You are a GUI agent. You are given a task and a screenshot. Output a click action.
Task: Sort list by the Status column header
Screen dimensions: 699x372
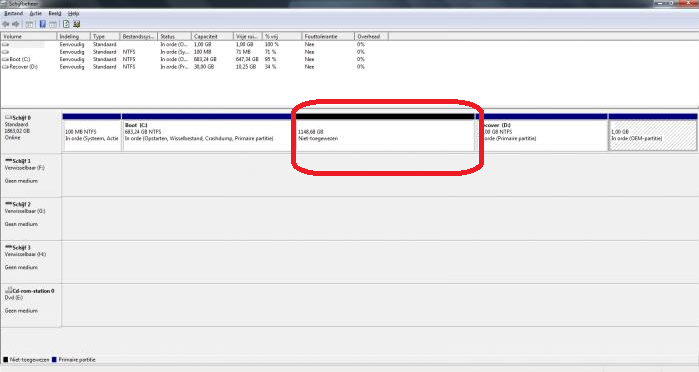coord(174,36)
